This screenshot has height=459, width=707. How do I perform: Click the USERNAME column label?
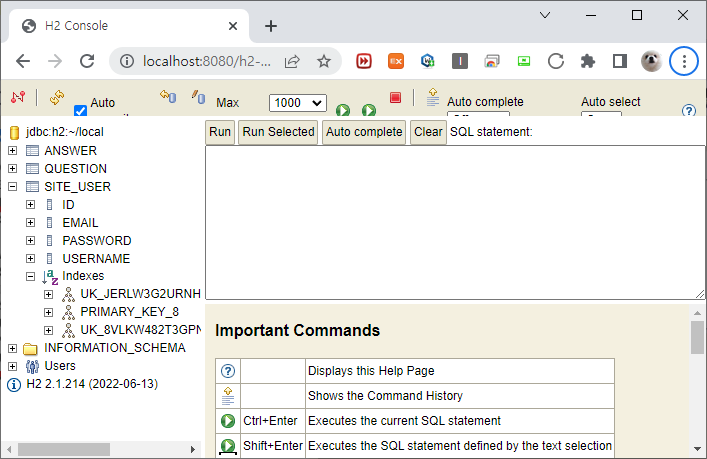96,259
